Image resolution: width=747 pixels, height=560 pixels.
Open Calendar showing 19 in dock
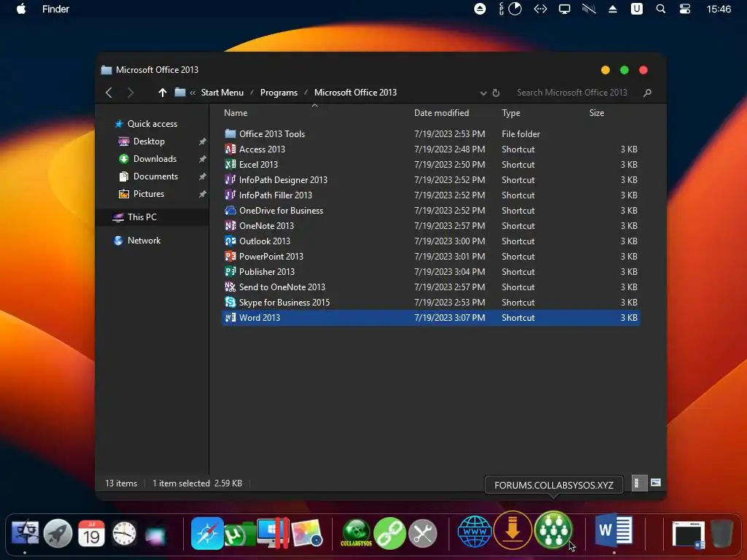(x=91, y=533)
